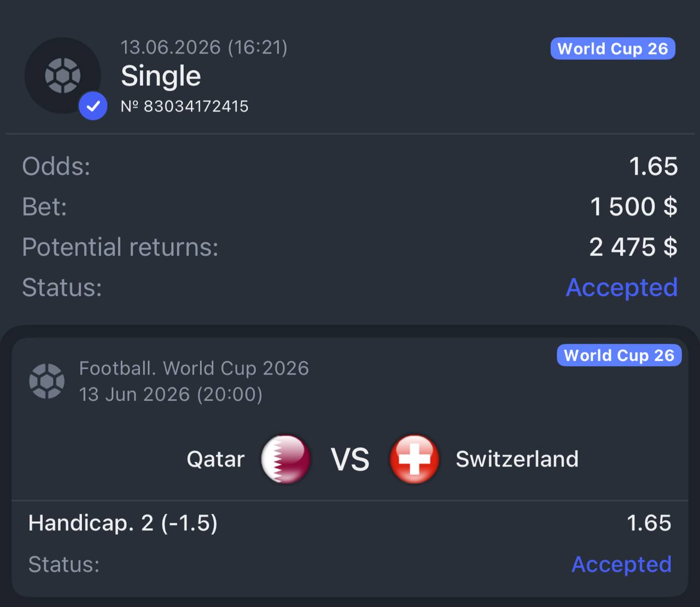This screenshot has height=607, width=700.
Task: Click the small football icon in match card
Action: click(x=46, y=381)
